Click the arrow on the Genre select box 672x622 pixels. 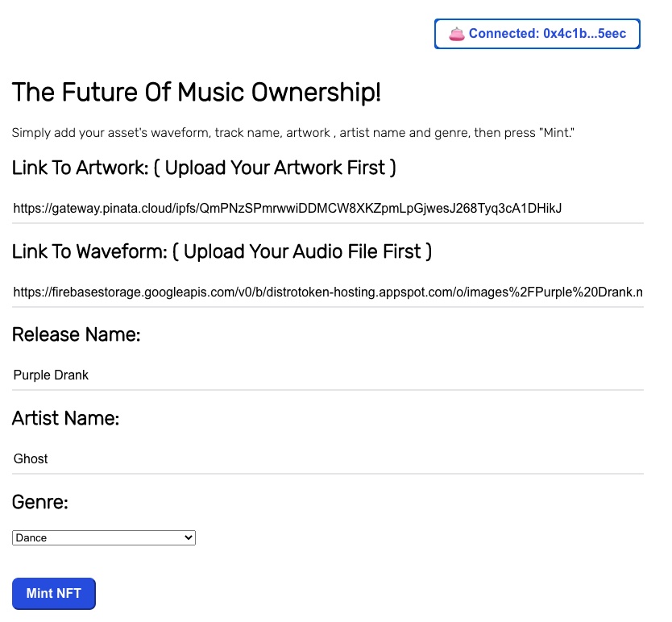[x=189, y=537]
